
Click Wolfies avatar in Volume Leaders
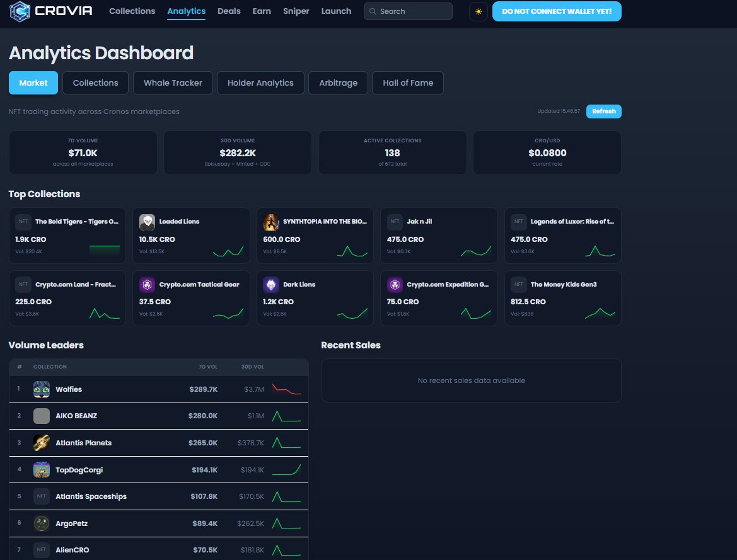coord(42,389)
